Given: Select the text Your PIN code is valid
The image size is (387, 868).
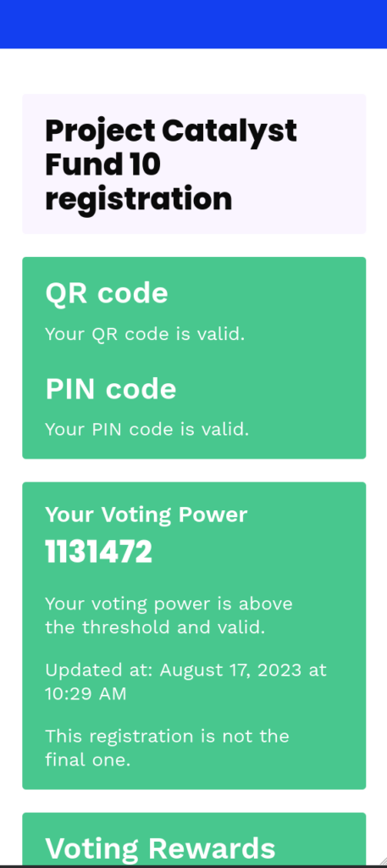Looking at the screenshot, I should point(147,429).
